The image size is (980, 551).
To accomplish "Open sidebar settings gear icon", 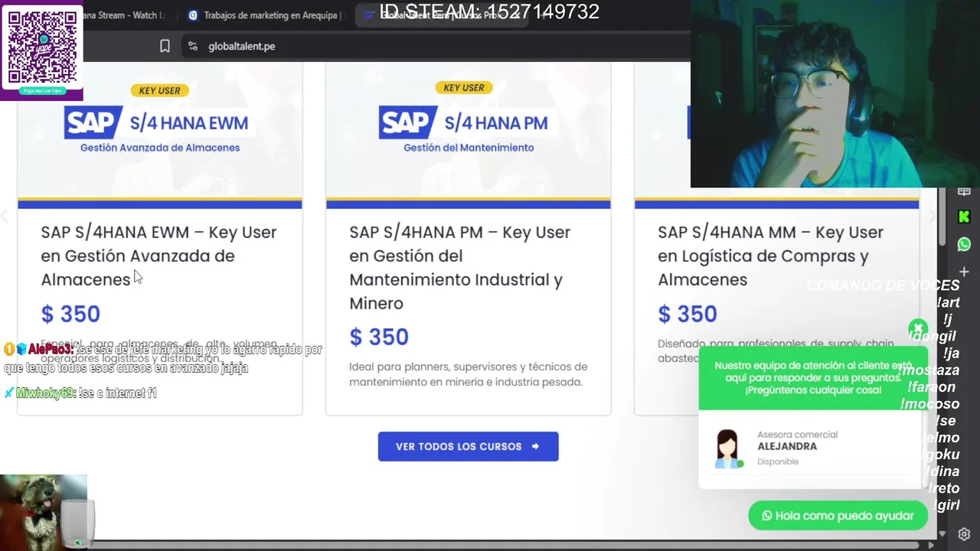I will pyautogui.click(x=964, y=534).
